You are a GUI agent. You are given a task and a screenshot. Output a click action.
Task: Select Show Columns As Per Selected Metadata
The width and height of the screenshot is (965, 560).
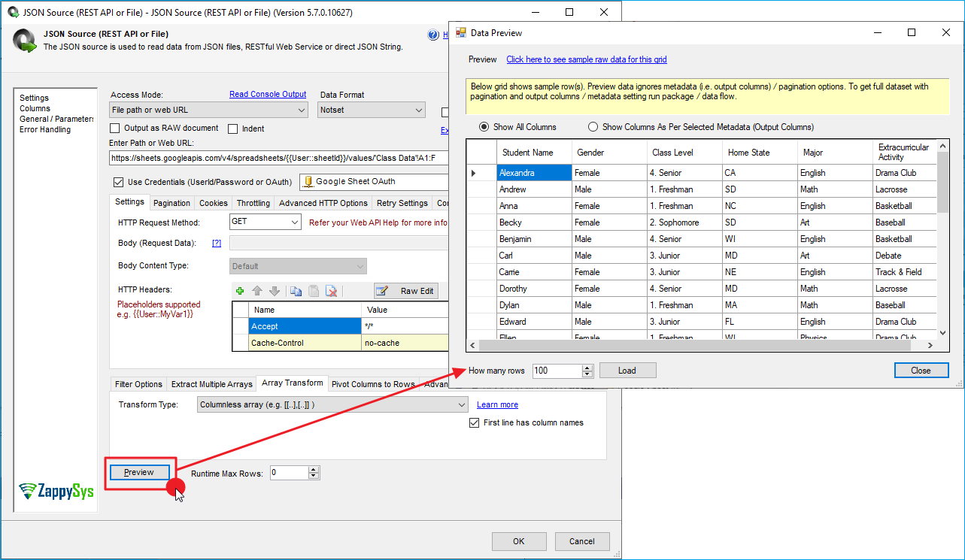[x=593, y=127]
